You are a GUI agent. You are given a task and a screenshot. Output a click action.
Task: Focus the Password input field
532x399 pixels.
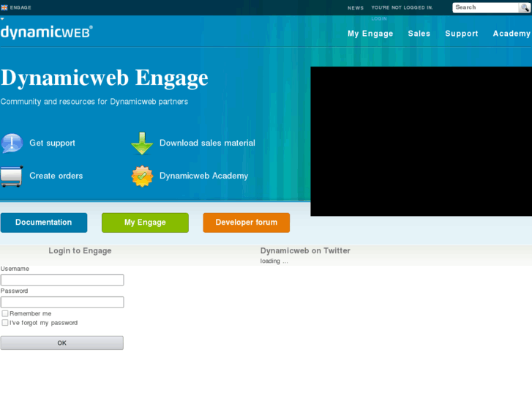(62, 302)
